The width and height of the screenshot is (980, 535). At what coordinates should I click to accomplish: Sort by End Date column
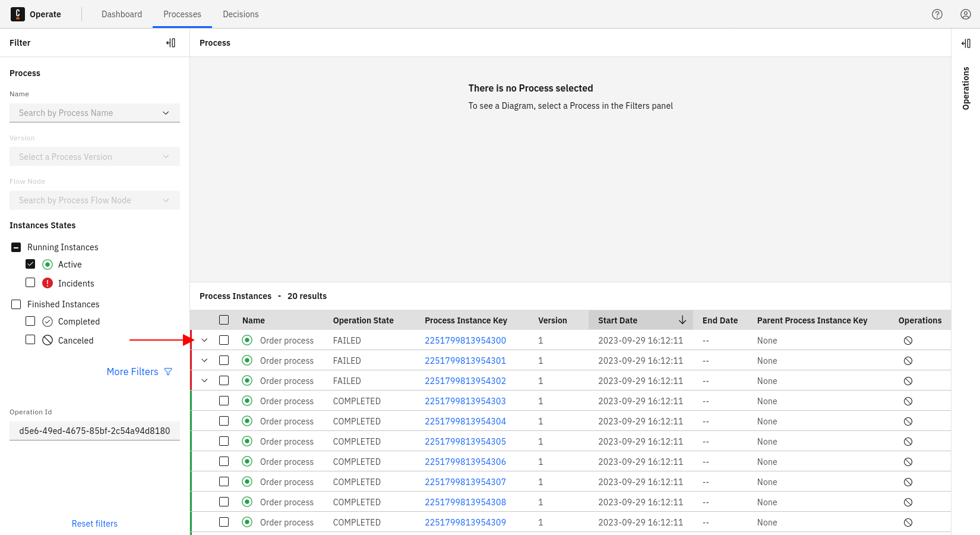point(720,320)
